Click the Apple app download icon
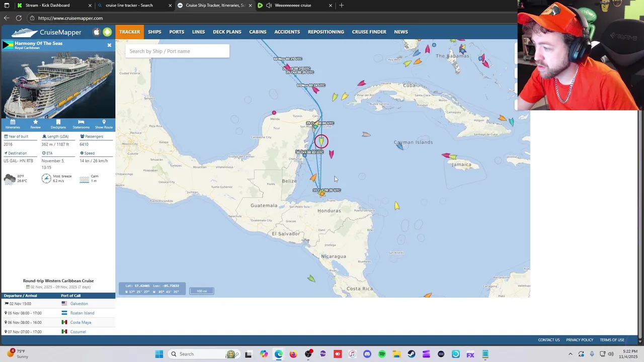This screenshot has width=644, height=362. (x=97, y=32)
